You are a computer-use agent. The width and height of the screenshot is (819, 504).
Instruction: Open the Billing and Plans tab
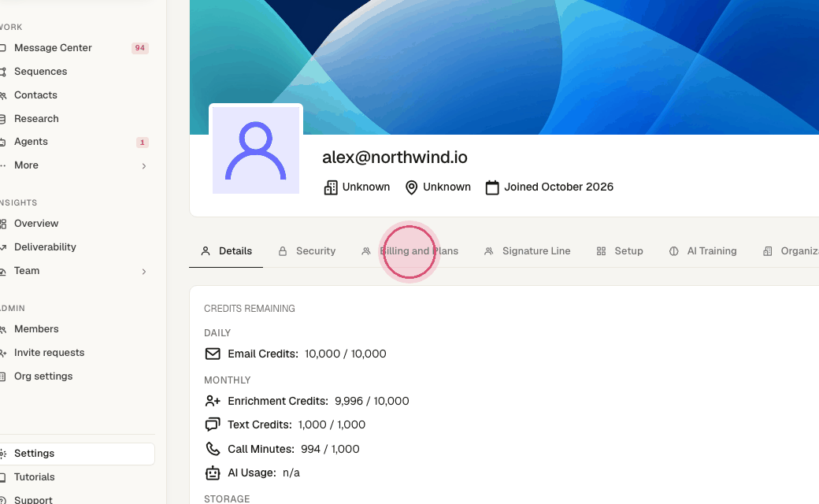pos(410,251)
